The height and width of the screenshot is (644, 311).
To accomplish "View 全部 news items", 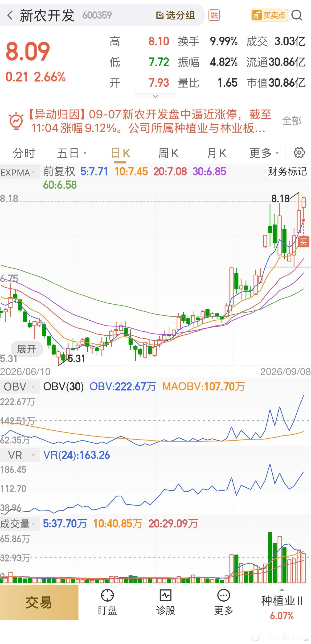I will coord(291,121).
